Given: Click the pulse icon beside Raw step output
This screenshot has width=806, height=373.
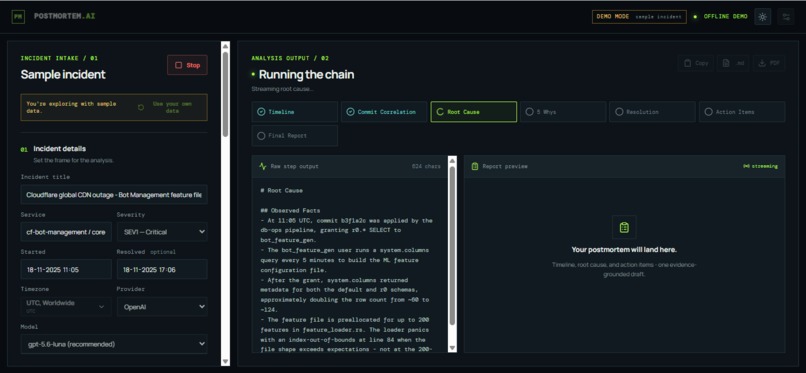Looking at the screenshot, I should pyautogui.click(x=263, y=166).
